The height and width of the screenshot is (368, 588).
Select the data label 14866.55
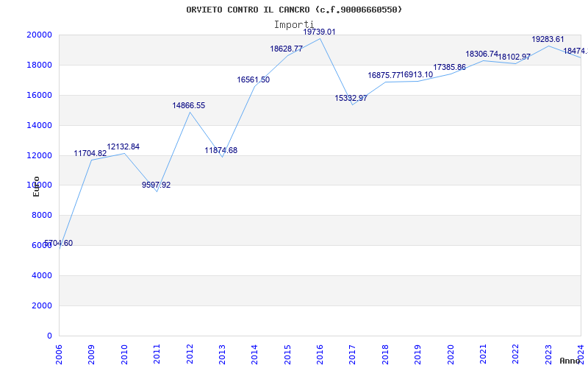pos(189,105)
